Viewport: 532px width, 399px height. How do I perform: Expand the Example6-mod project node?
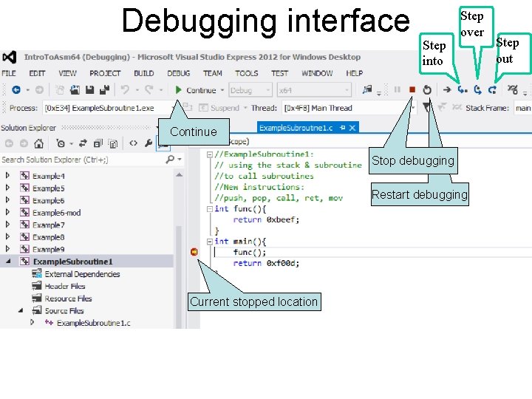(x=7, y=212)
